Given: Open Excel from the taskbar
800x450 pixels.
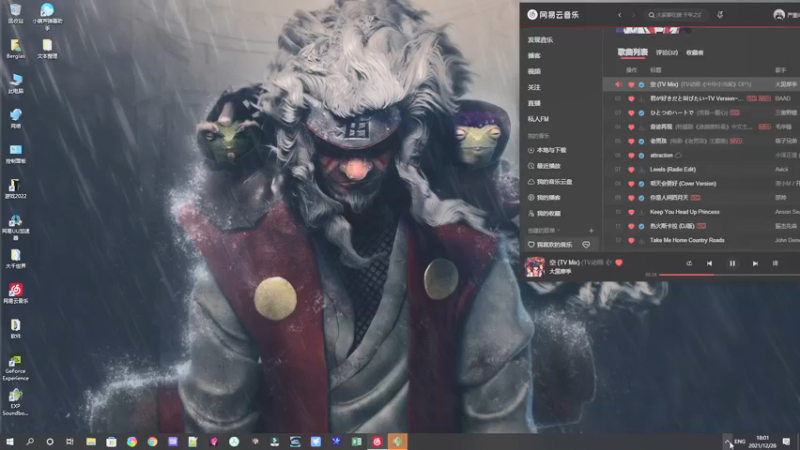Looking at the screenshot, I should [357, 442].
